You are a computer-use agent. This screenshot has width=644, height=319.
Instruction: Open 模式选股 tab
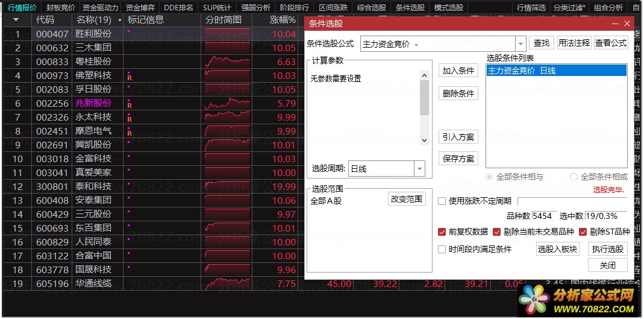pyautogui.click(x=449, y=7)
